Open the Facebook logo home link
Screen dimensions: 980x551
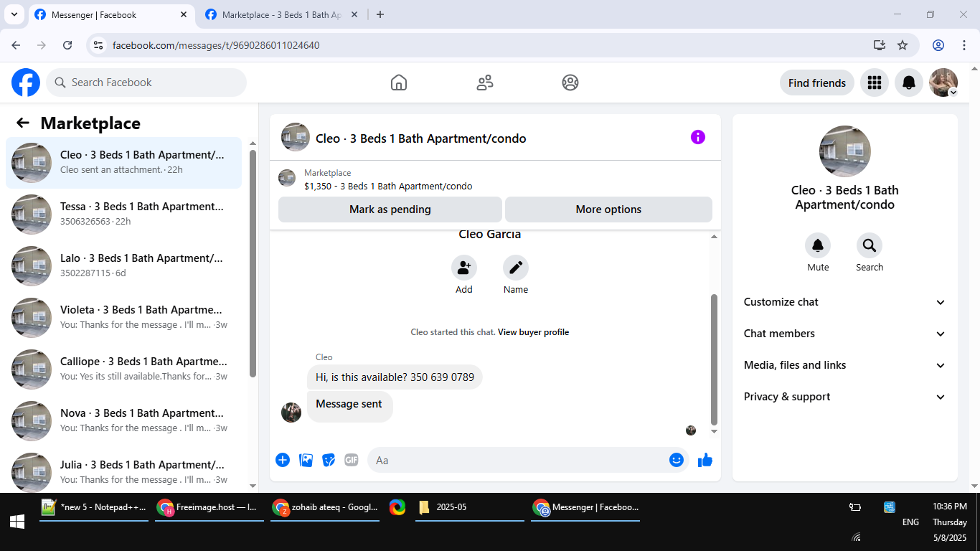coord(26,83)
